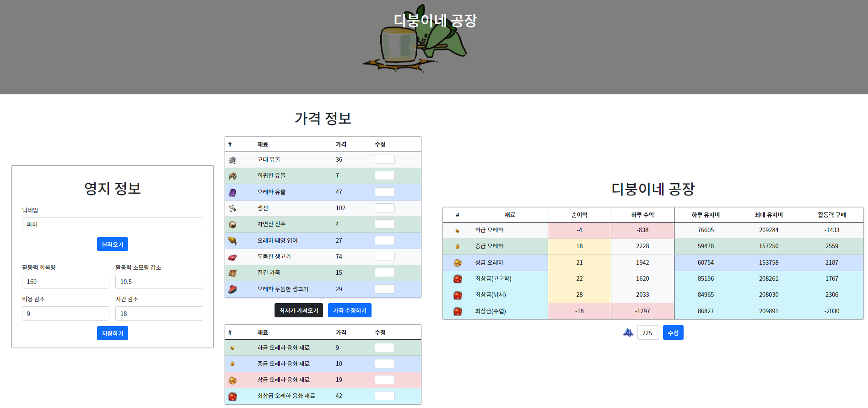Click the 영지 정보 heading
The height and width of the screenshot is (408, 868).
pyautogui.click(x=113, y=188)
